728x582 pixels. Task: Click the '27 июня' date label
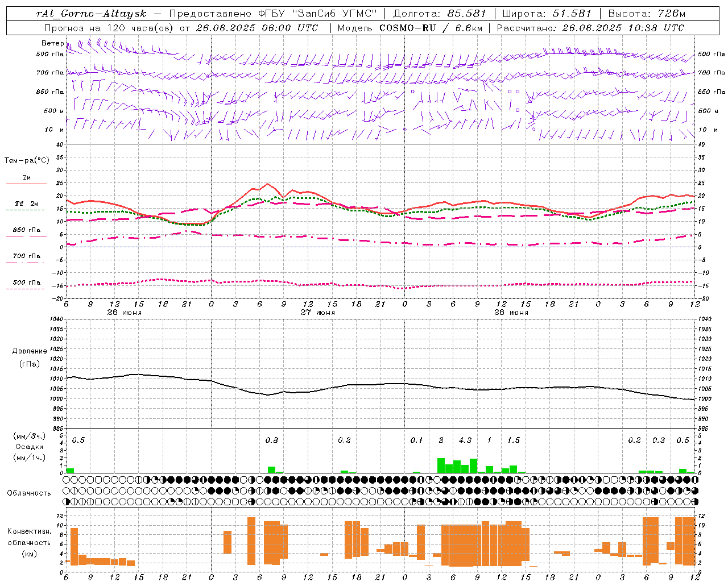(x=318, y=312)
